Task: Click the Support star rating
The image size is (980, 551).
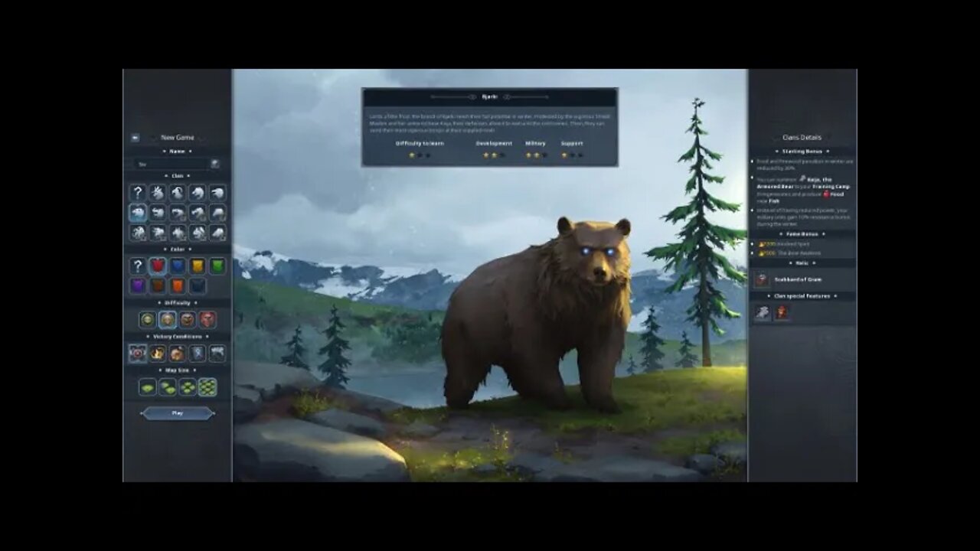Action: tap(572, 155)
